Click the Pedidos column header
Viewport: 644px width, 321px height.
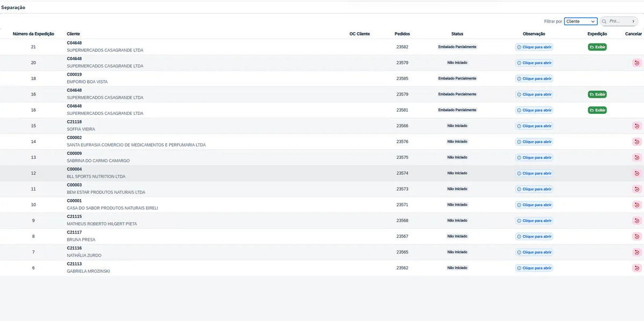(x=402, y=34)
